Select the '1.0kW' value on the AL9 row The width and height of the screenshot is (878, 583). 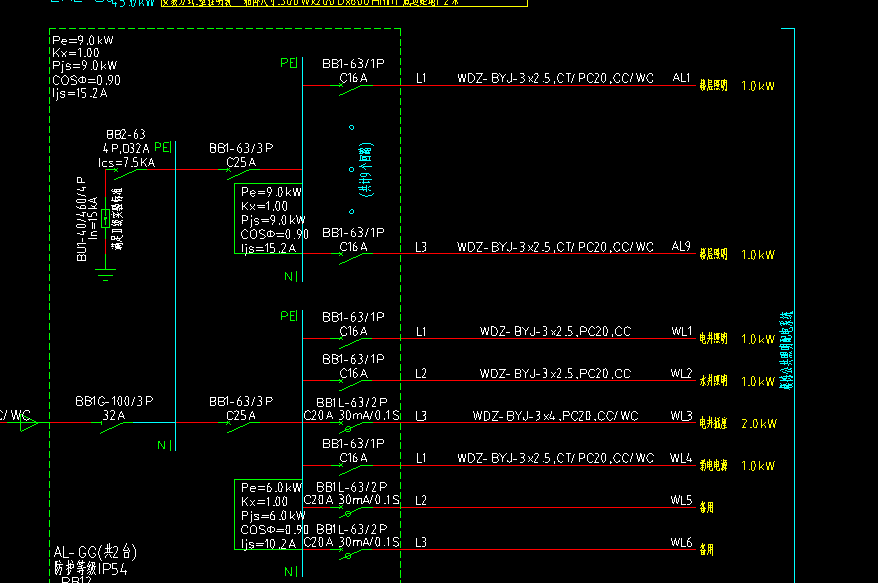coord(758,254)
